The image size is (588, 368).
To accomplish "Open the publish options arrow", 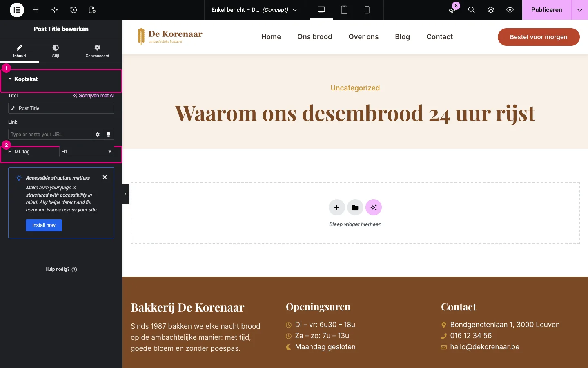I will (579, 10).
